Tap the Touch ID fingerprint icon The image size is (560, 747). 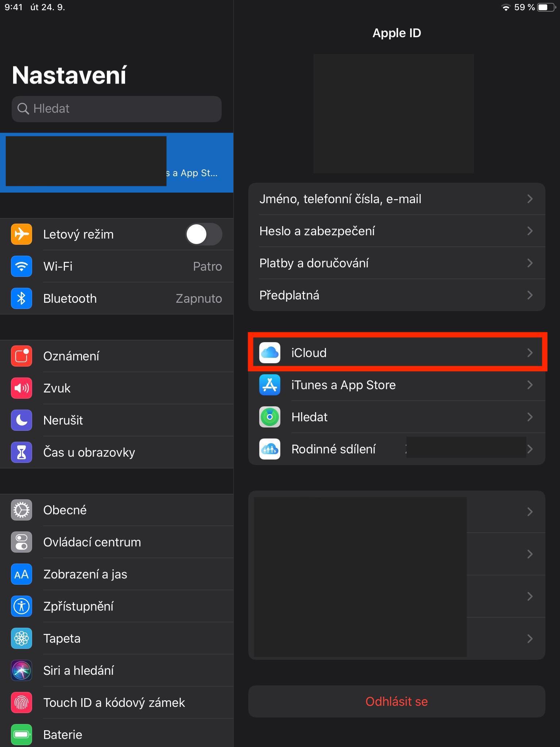pos(22,702)
